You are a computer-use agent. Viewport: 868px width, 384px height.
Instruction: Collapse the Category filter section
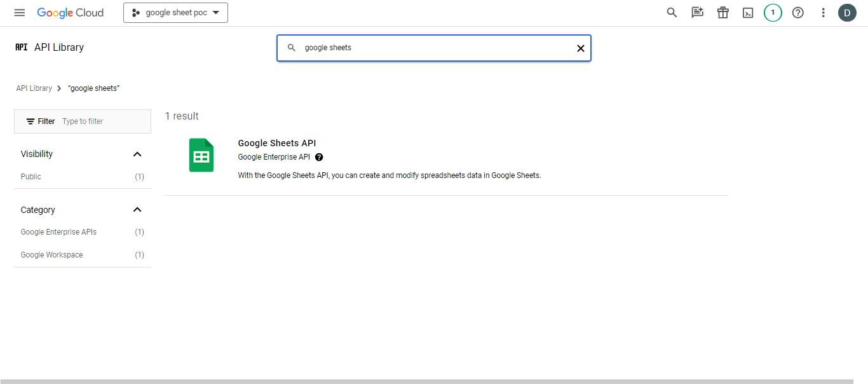click(137, 210)
